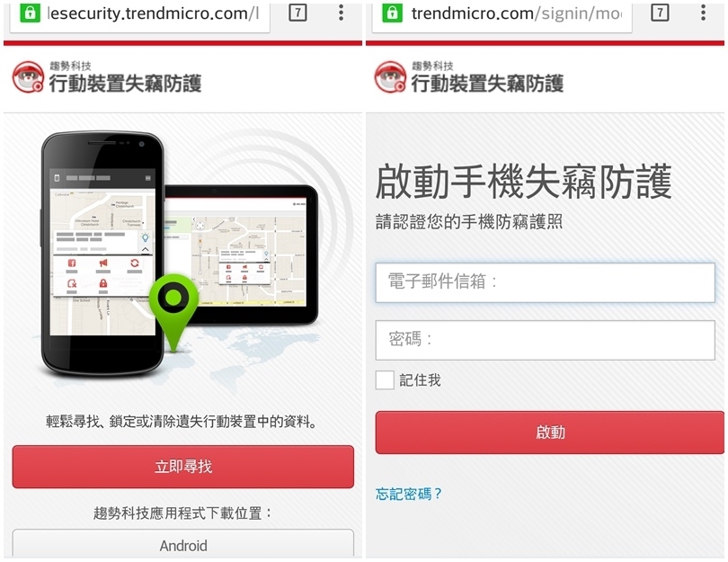Click the left address bar URL
Image resolution: width=728 pixels, height=562 pixels.
153,13
